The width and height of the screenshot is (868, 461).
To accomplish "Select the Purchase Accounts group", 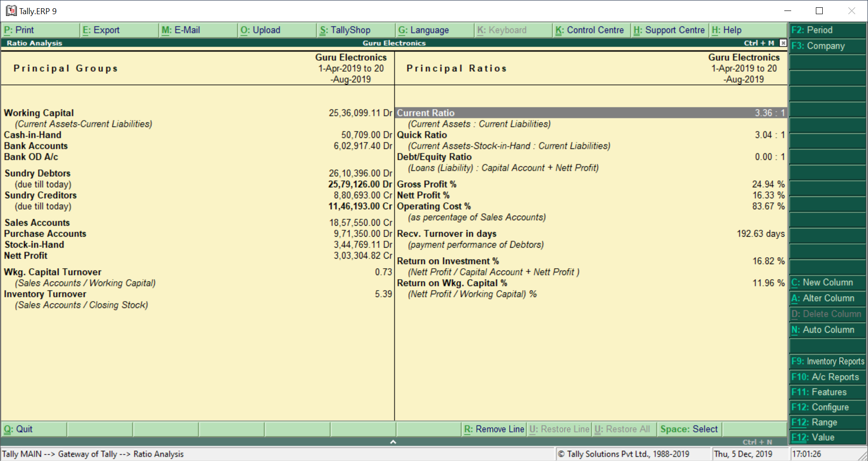I will click(x=198, y=233).
